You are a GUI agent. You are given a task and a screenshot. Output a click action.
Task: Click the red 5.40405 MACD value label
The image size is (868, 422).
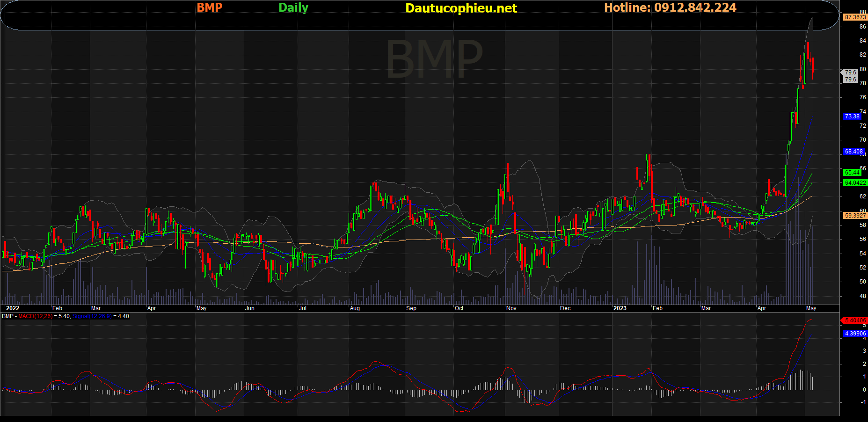[x=855, y=320]
